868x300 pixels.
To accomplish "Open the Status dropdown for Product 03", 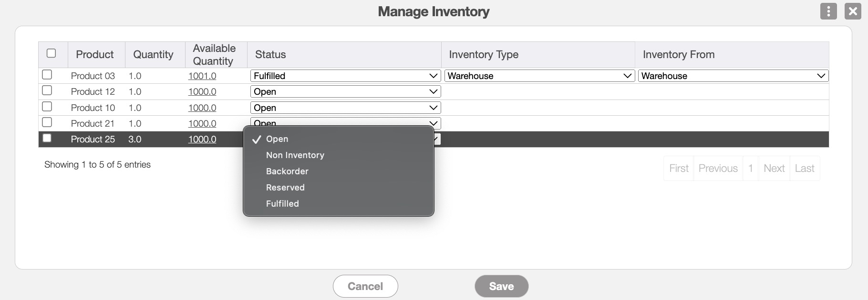I will pos(345,76).
